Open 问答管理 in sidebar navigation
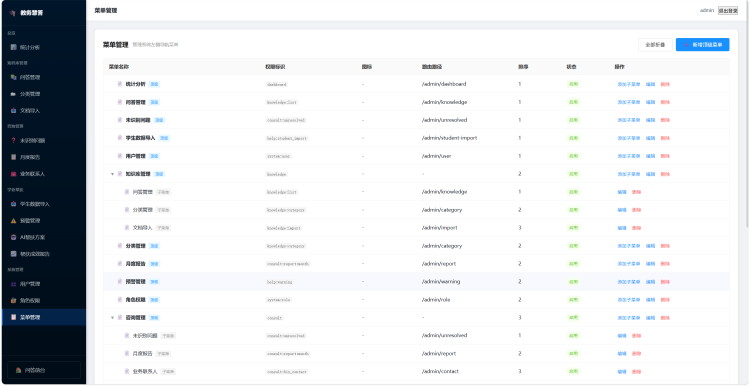 pyautogui.click(x=44, y=77)
